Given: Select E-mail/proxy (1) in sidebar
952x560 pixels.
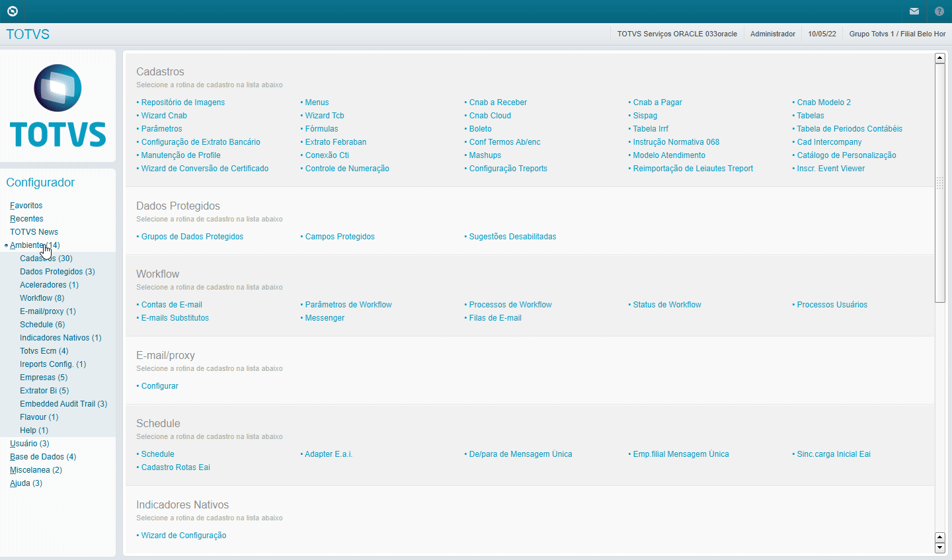Looking at the screenshot, I should tap(48, 311).
